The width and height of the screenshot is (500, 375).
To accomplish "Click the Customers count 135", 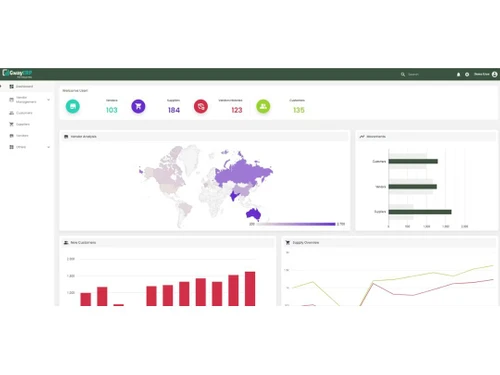I will tap(299, 110).
